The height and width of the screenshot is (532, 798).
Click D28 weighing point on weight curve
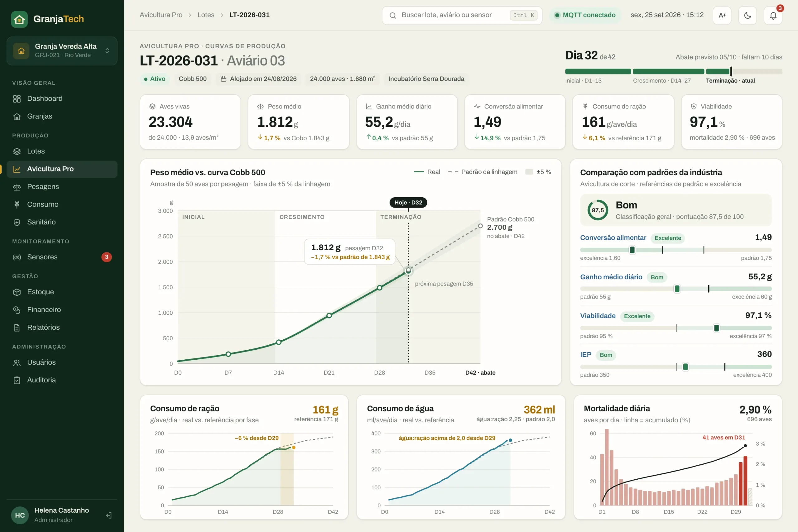point(380,288)
